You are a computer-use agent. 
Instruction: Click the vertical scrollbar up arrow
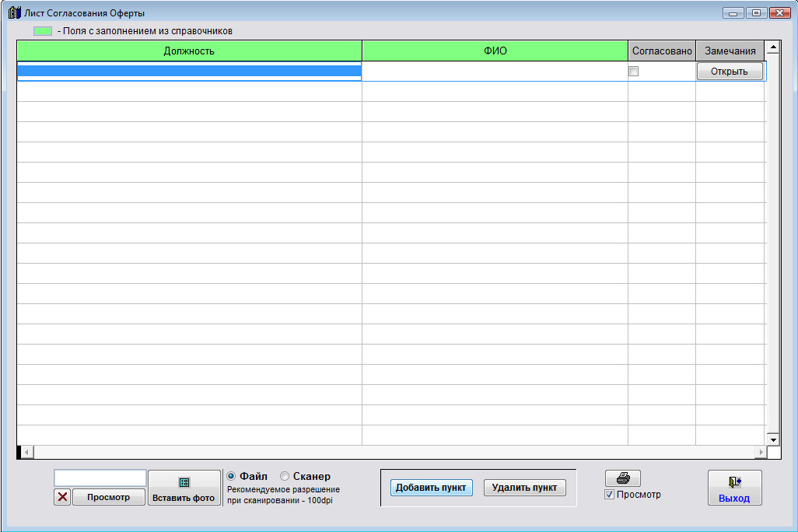[x=773, y=48]
